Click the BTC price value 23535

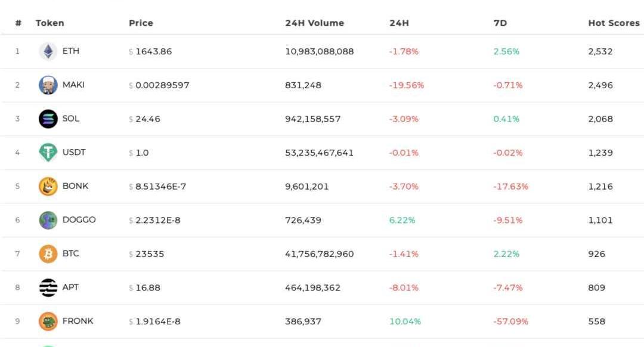click(x=150, y=254)
